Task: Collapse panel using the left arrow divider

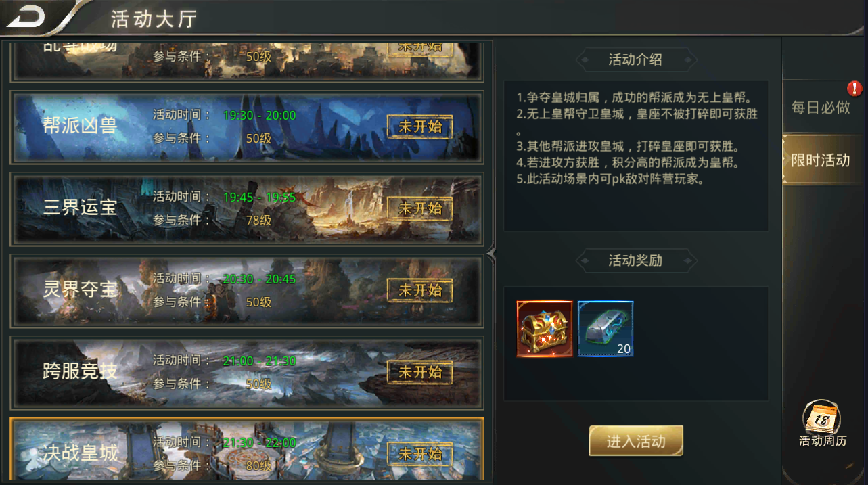Action: coord(491,253)
